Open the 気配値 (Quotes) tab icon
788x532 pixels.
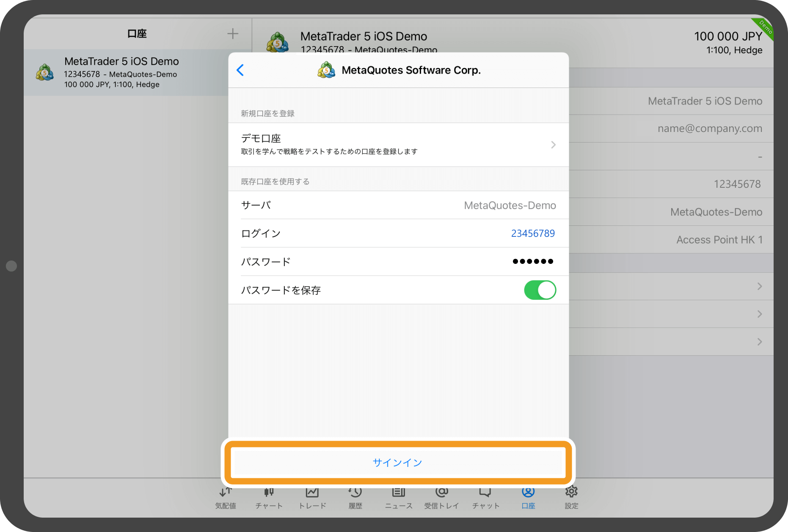click(226, 498)
